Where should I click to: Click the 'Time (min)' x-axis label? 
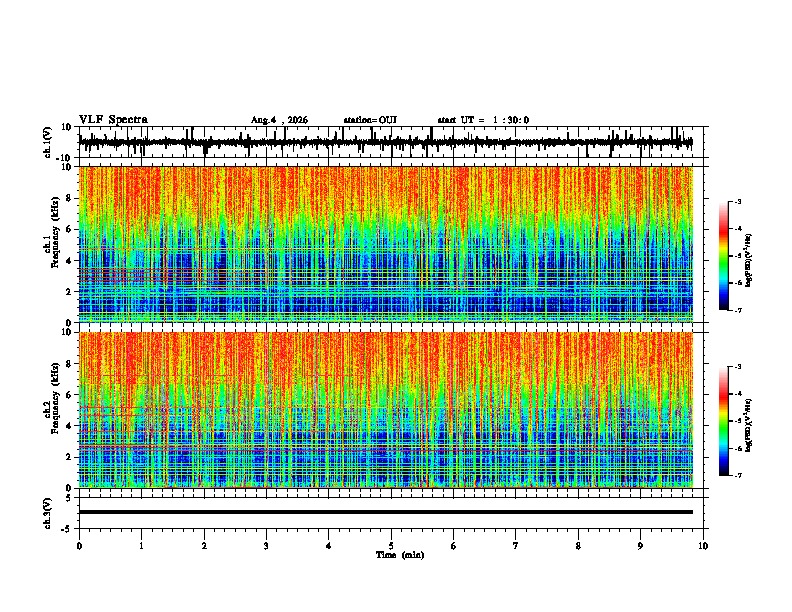pos(400,555)
